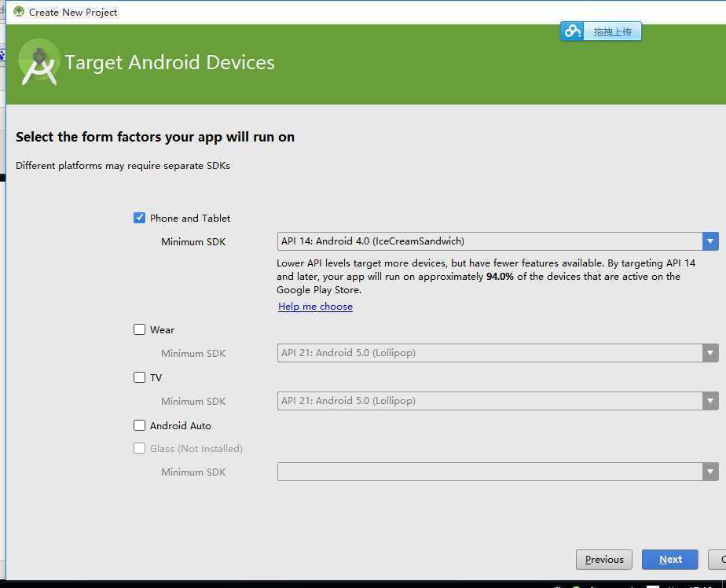726x588 pixels.
Task: Enable the TV checkbox
Action: coord(139,377)
